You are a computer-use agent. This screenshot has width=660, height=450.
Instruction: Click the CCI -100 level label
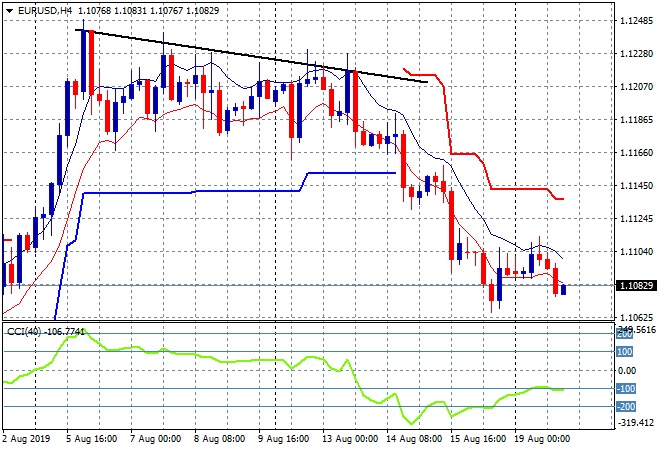coord(626,389)
